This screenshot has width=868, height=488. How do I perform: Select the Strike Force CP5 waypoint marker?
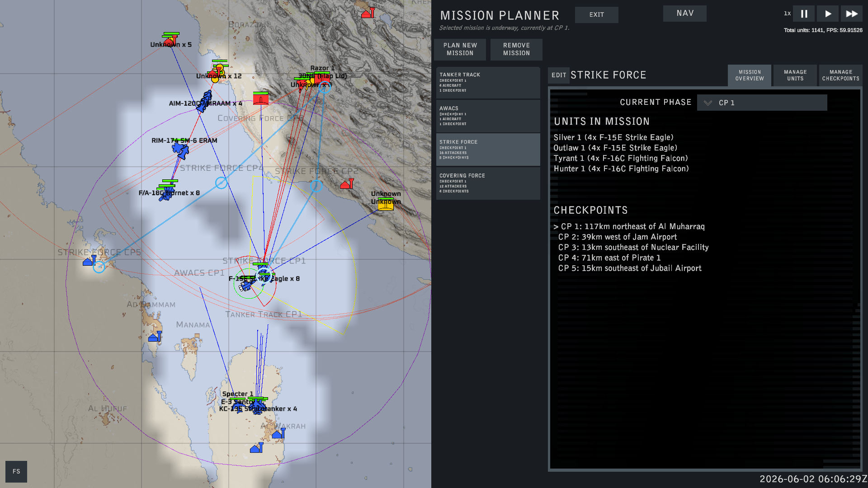tap(99, 267)
